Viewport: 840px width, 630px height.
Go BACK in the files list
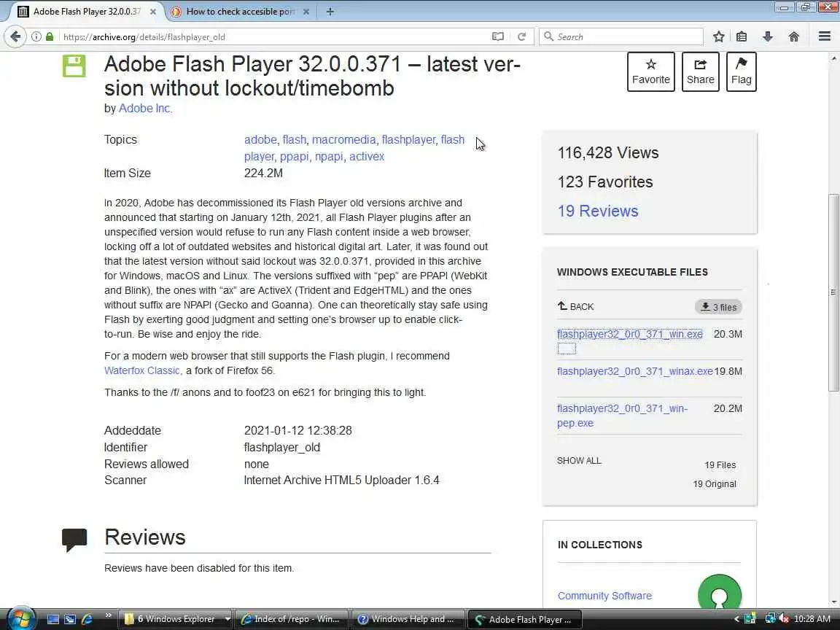[575, 306]
